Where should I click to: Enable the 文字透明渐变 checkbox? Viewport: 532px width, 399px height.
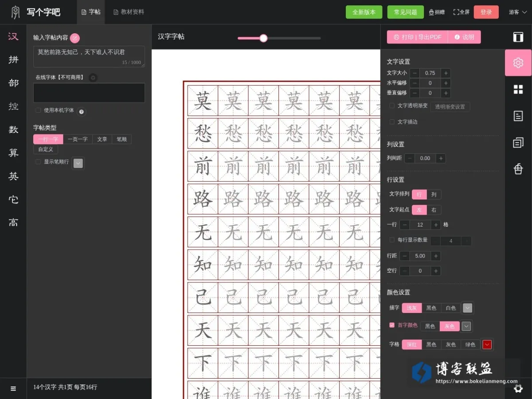point(392,106)
